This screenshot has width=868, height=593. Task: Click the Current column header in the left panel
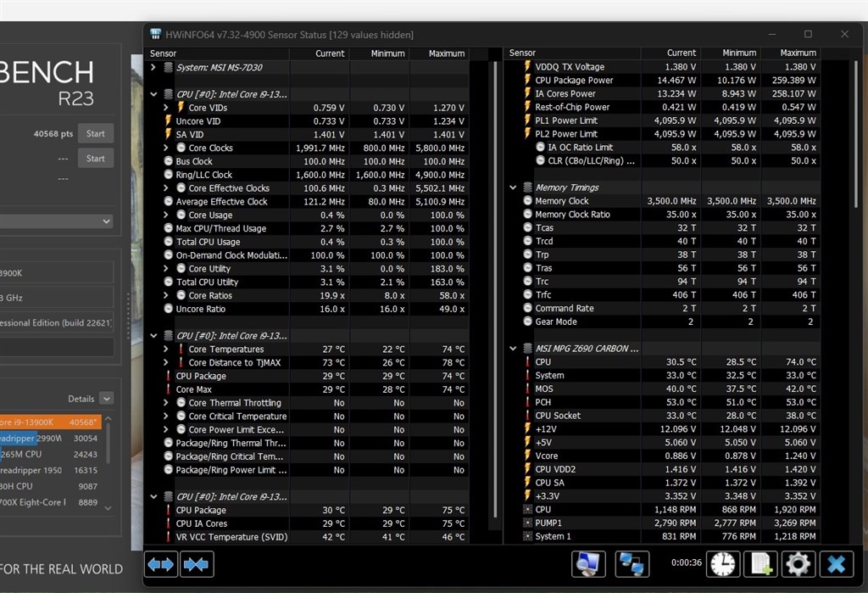tap(320, 53)
